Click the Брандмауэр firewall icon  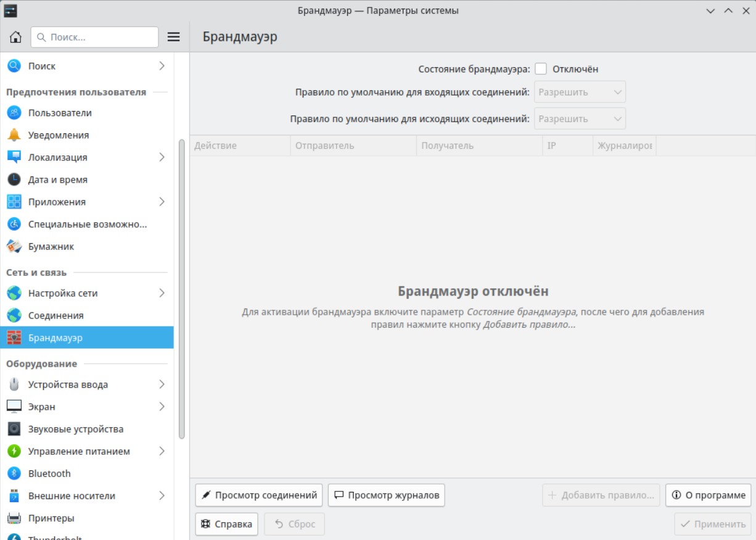(x=14, y=338)
